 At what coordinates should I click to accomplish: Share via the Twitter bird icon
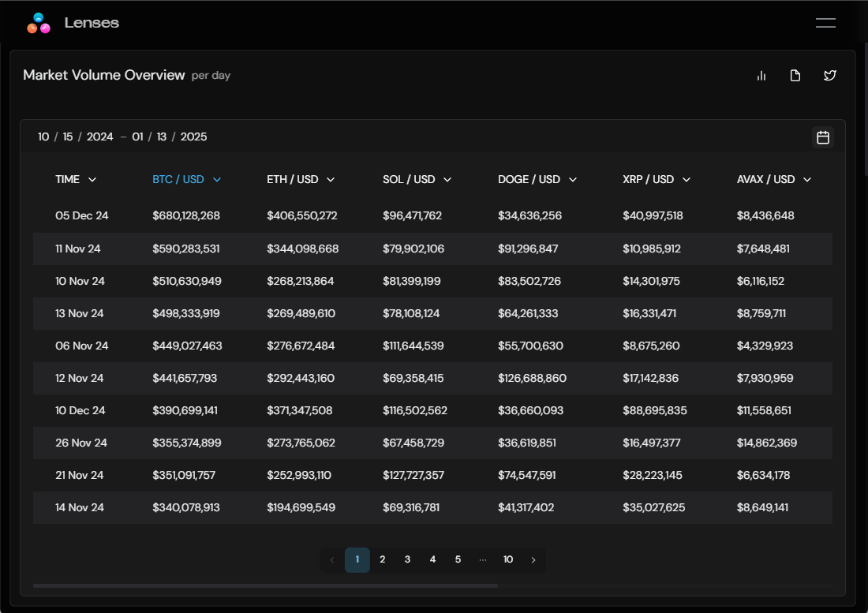pos(829,76)
